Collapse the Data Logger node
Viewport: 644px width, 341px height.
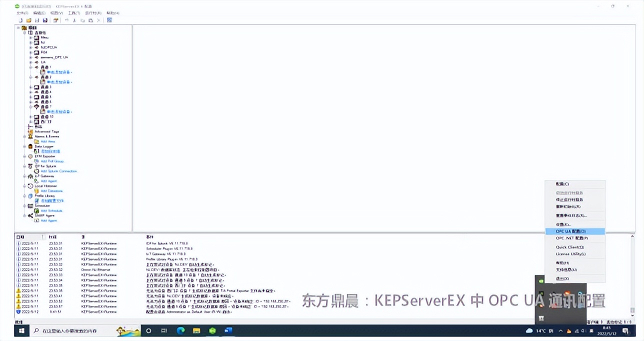pos(24,146)
